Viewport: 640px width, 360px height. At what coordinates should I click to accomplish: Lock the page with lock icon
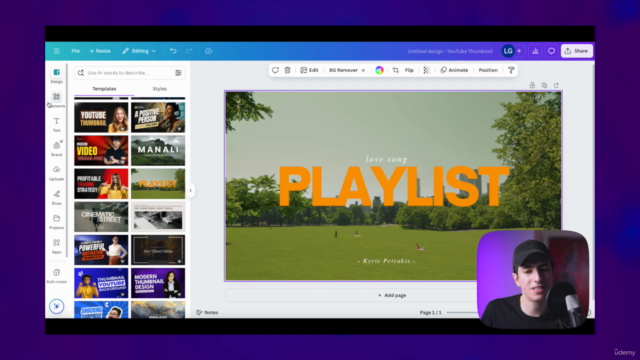(532, 85)
